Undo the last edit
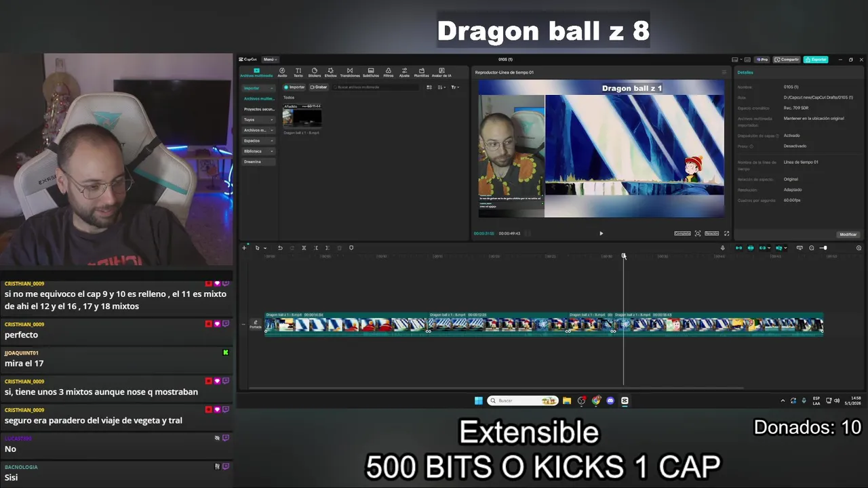This screenshot has width=868, height=488. coord(280,248)
